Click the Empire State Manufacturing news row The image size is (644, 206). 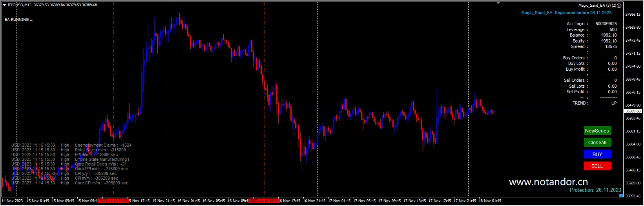(70, 160)
